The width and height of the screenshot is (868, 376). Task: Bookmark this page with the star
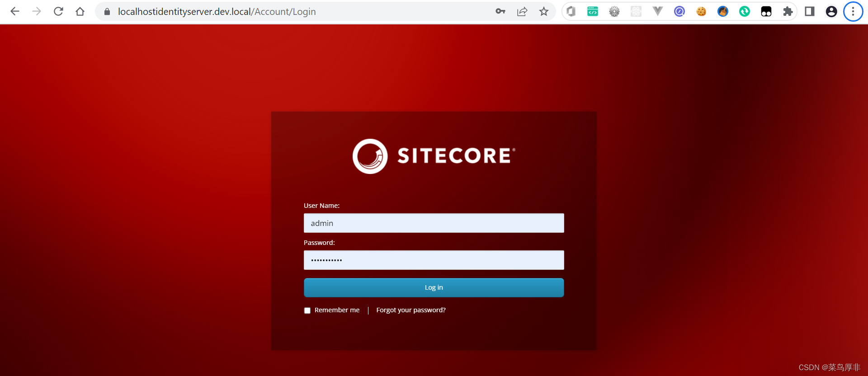[x=544, y=11]
